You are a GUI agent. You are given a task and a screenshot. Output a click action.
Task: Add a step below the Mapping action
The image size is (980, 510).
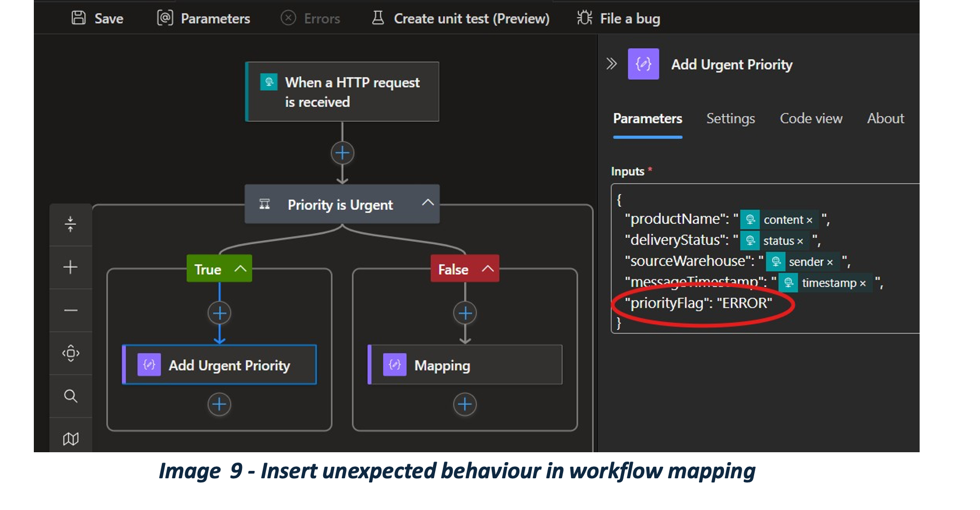pyautogui.click(x=465, y=404)
